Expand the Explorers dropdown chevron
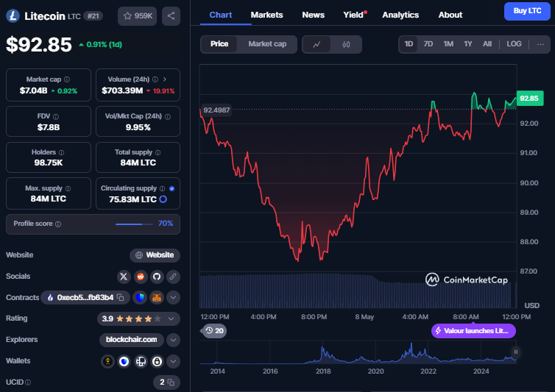The width and height of the screenshot is (555, 392). [x=173, y=340]
